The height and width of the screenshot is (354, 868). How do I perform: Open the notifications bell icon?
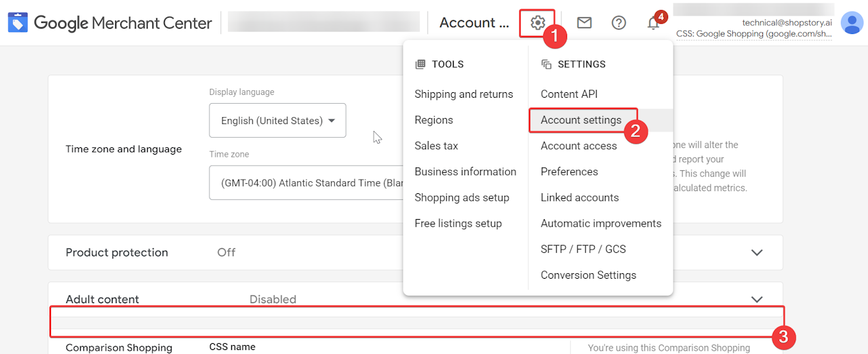coord(653,23)
